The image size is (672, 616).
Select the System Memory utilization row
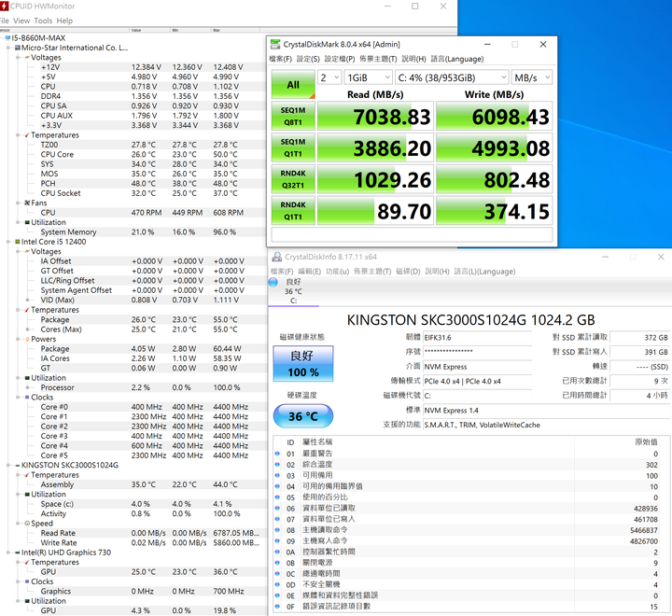coord(152,231)
